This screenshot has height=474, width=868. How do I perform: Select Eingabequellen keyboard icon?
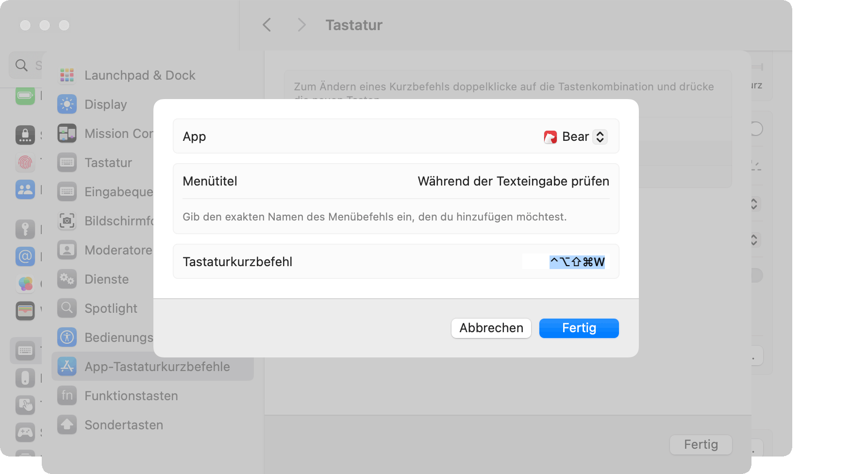tap(67, 192)
